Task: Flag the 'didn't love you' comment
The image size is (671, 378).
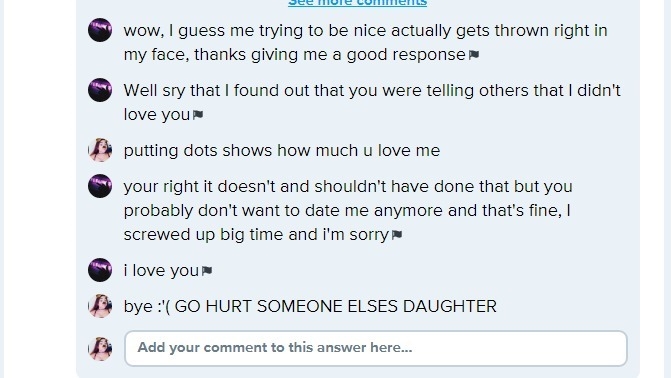Action: coord(198,115)
